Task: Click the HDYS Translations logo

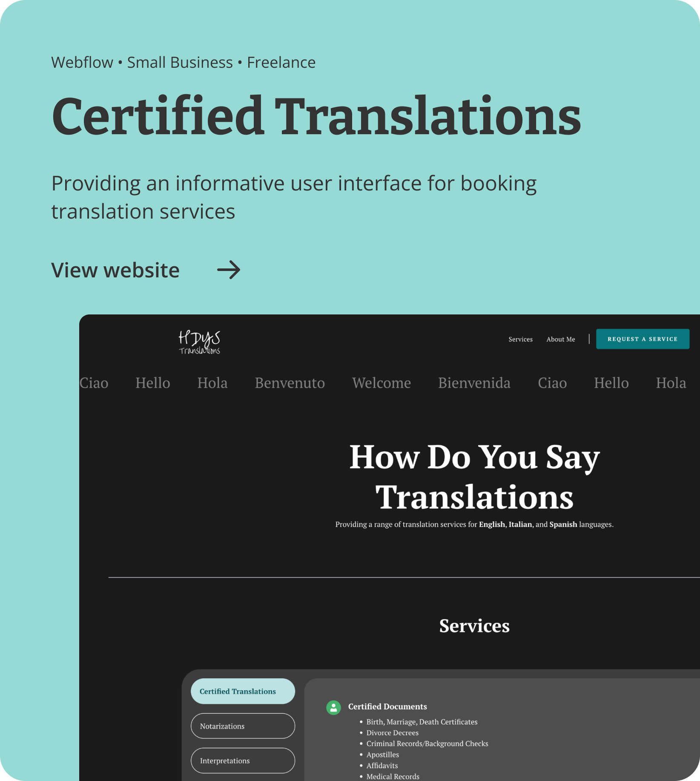Action: tap(199, 342)
